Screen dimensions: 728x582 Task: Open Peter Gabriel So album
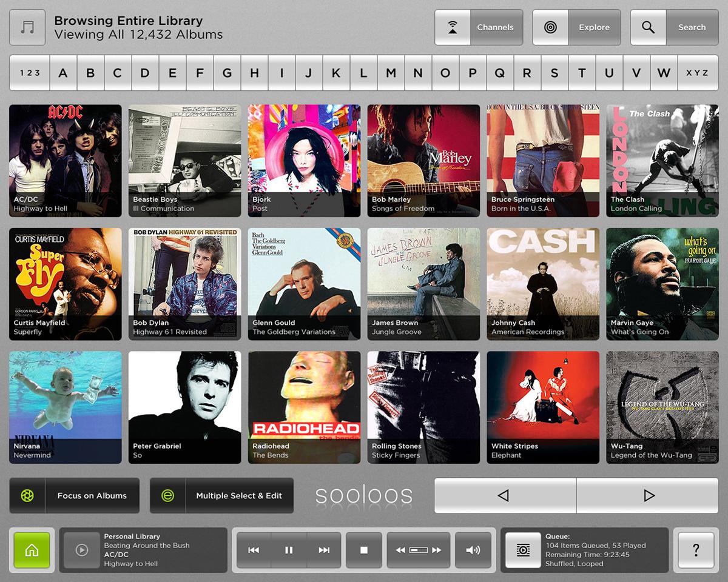(185, 407)
